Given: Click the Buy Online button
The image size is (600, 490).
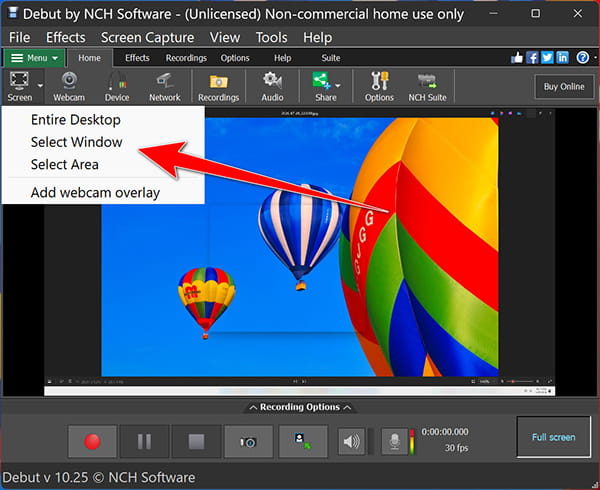Looking at the screenshot, I should pos(564,86).
